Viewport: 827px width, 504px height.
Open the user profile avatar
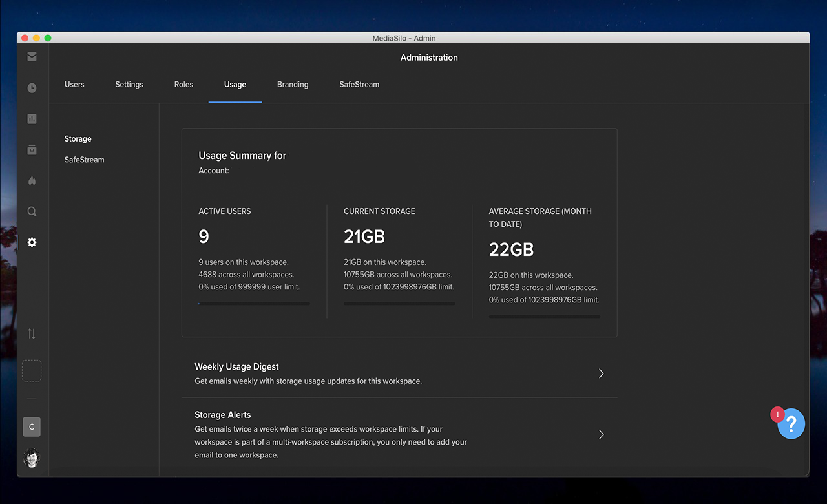click(32, 457)
